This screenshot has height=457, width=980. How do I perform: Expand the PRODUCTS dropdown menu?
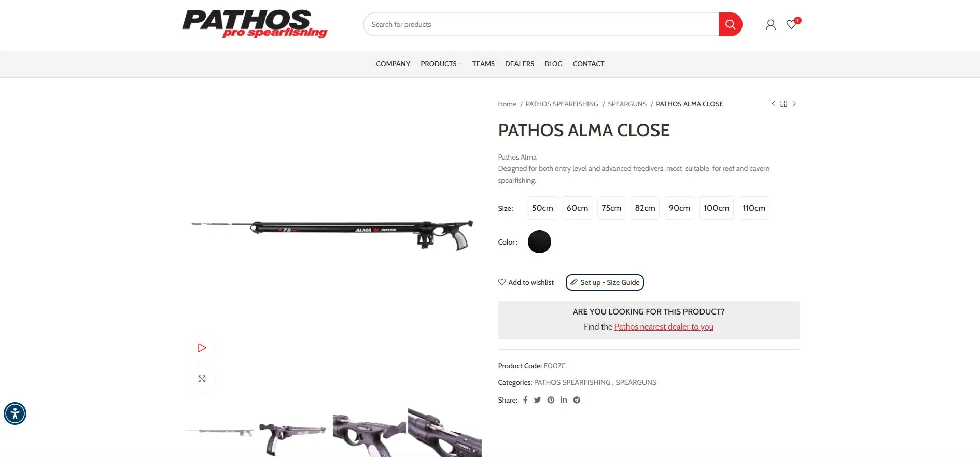pos(441,64)
